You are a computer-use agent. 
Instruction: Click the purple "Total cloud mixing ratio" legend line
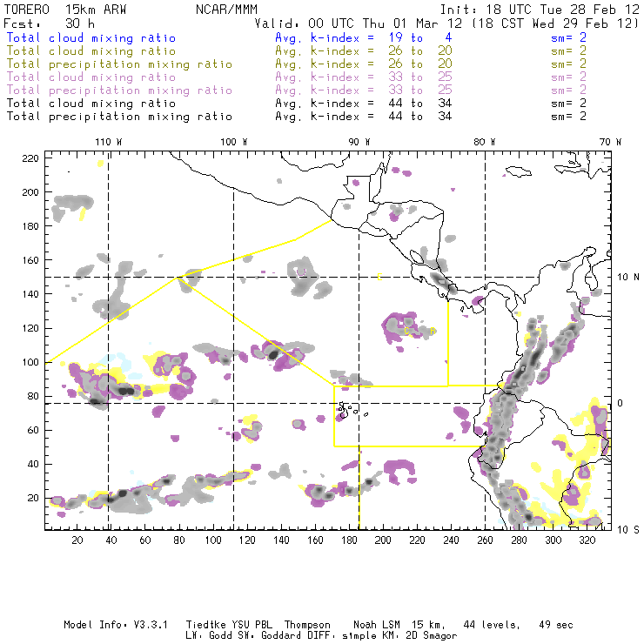(x=91, y=77)
